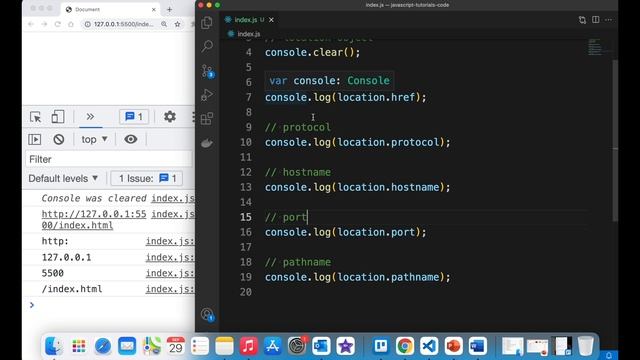Open the Explorer view in VS Code

[207, 22]
